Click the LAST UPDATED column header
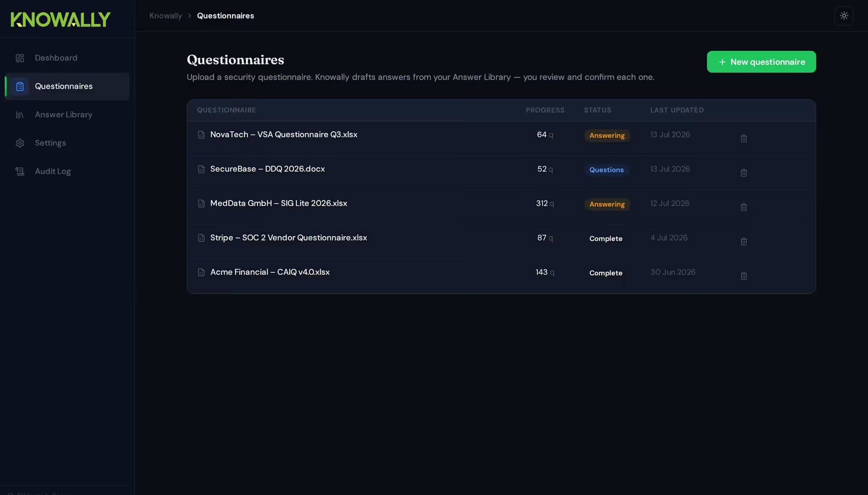Image resolution: width=868 pixels, height=495 pixels. pyautogui.click(x=677, y=110)
